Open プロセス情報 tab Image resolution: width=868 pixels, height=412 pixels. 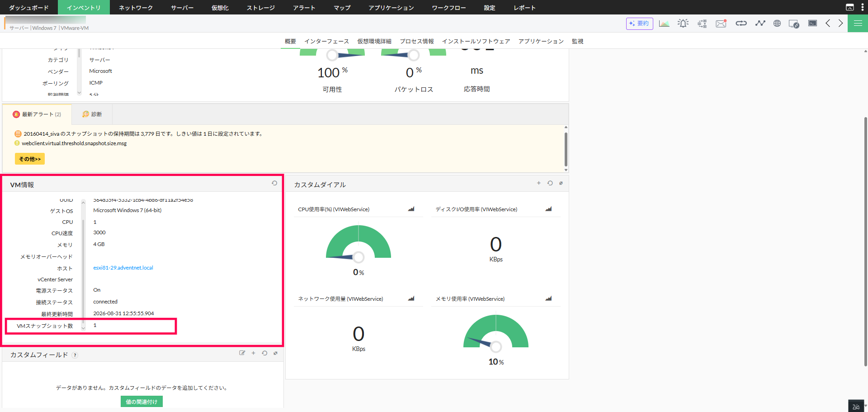click(417, 41)
